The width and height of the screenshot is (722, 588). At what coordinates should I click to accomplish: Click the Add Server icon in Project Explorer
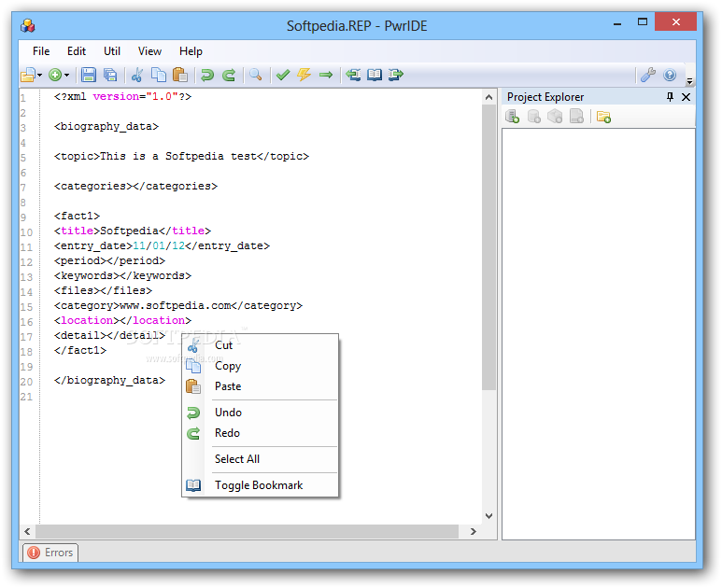512,117
